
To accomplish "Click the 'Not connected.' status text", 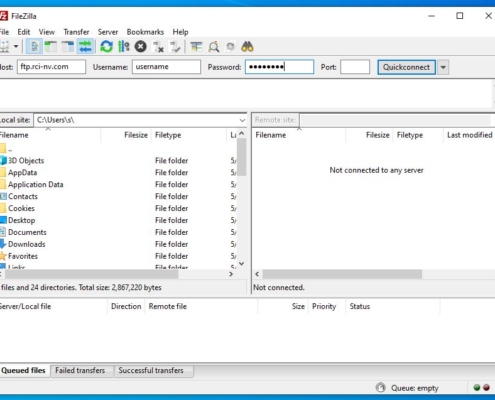I will click(x=279, y=288).
